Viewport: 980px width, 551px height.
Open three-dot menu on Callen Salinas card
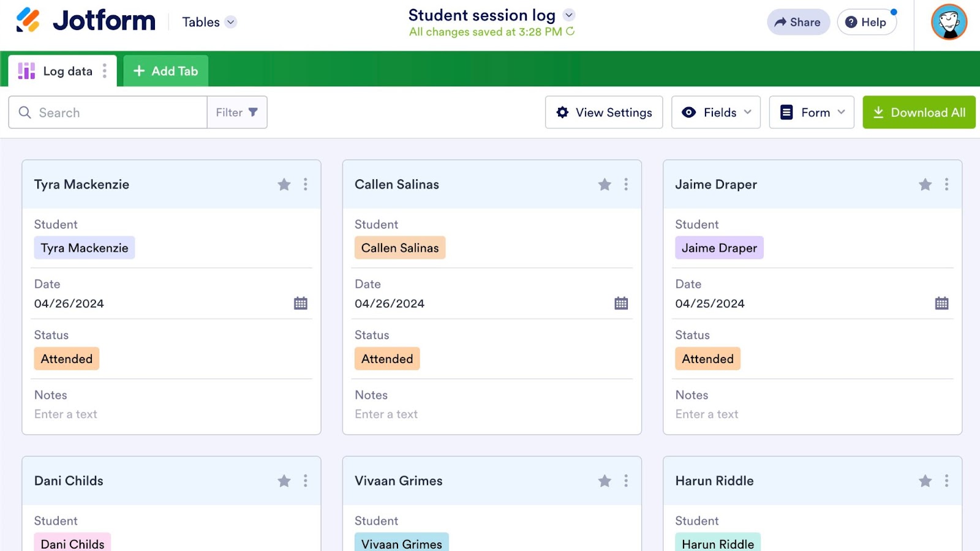tap(626, 184)
